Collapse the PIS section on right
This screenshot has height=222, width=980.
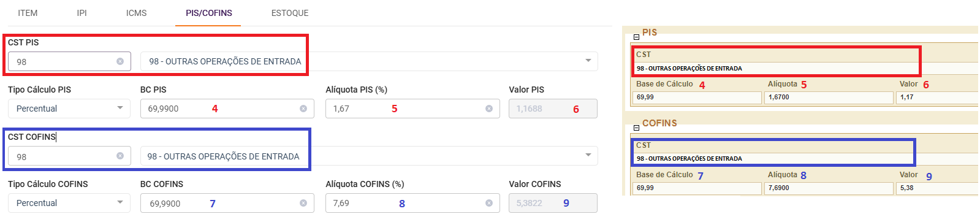pos(636,37)
